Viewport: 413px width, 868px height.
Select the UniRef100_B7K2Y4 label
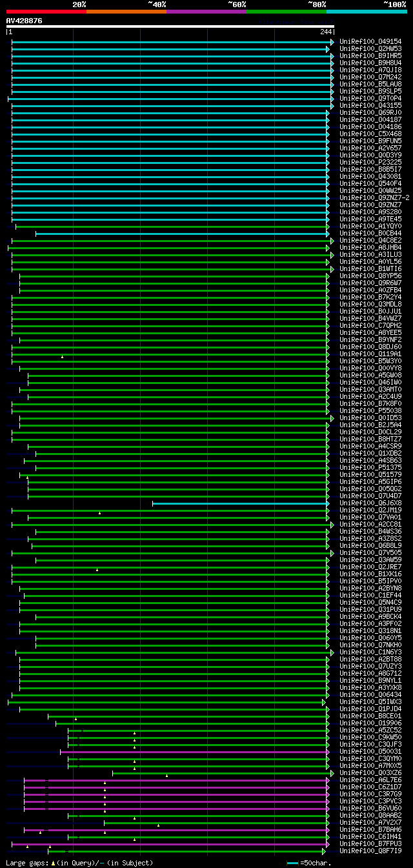[370, 298]
